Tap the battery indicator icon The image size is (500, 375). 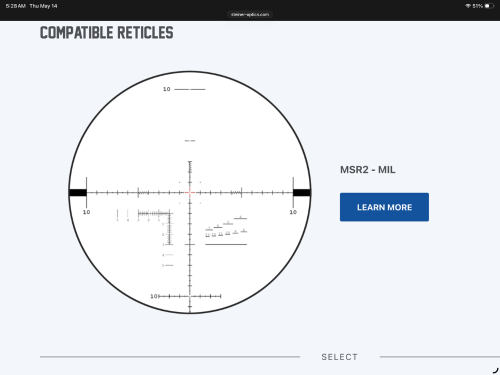click(489, 6)
